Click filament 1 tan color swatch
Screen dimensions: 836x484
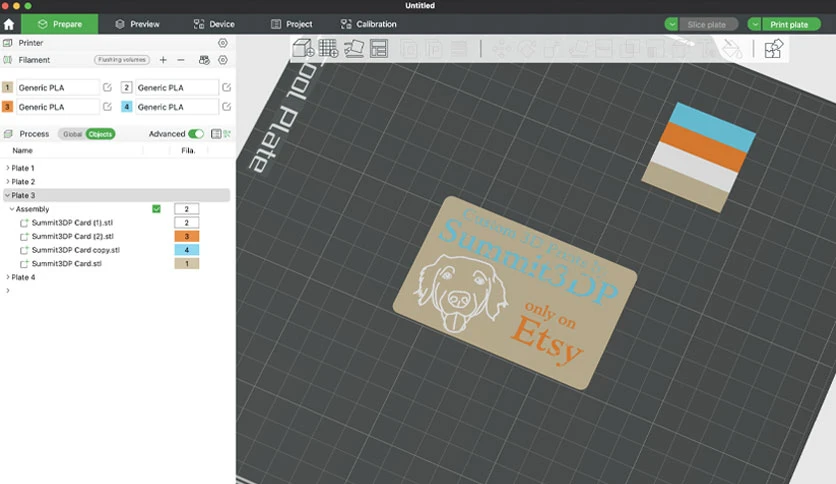tap(7, 87)
